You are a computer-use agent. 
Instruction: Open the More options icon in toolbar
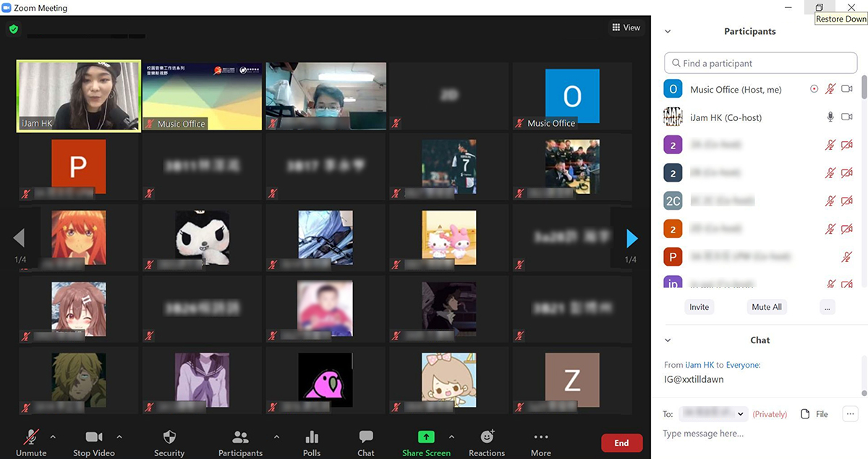click(x=540, y=437)
